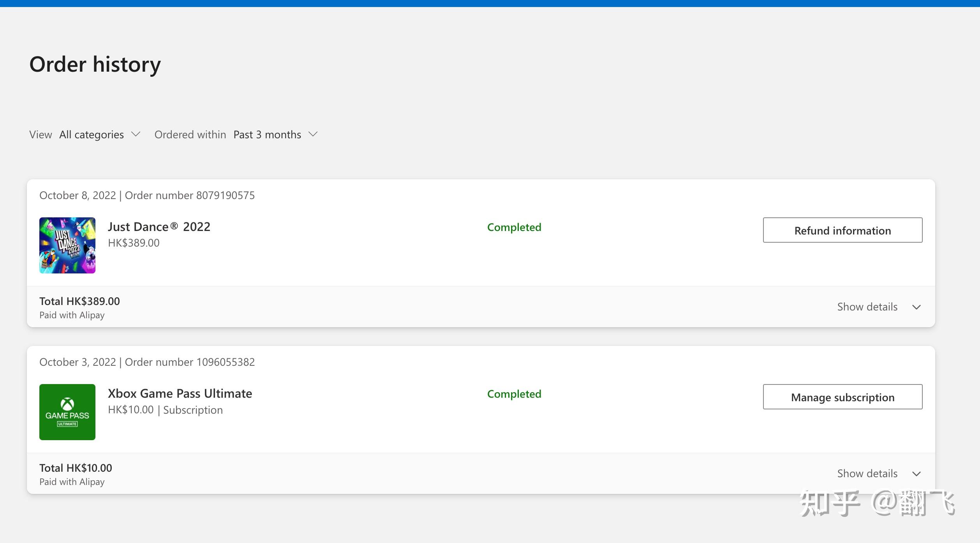Click the Refund information button
The width and height of the screenshot is (980, 543).
pyautogui.click(x=843, y=230)
